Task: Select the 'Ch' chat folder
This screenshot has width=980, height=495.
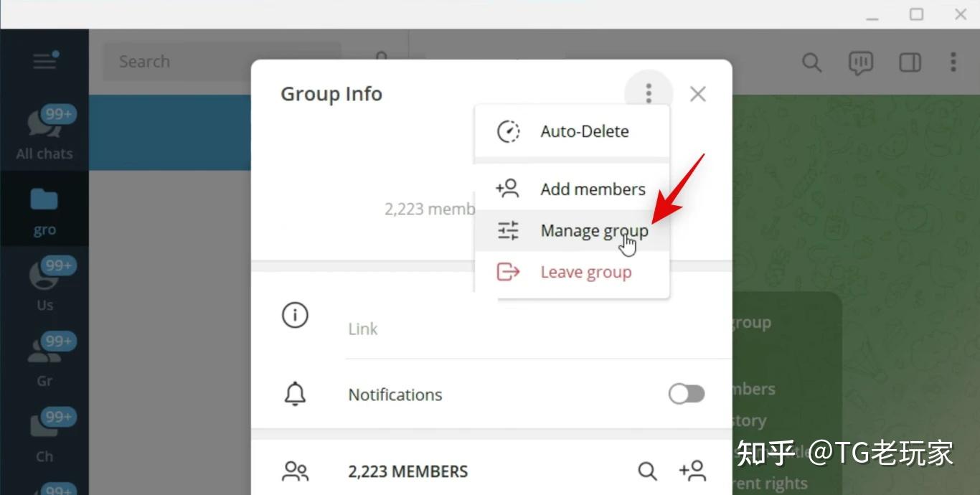Action: click(x=44, y=434)
